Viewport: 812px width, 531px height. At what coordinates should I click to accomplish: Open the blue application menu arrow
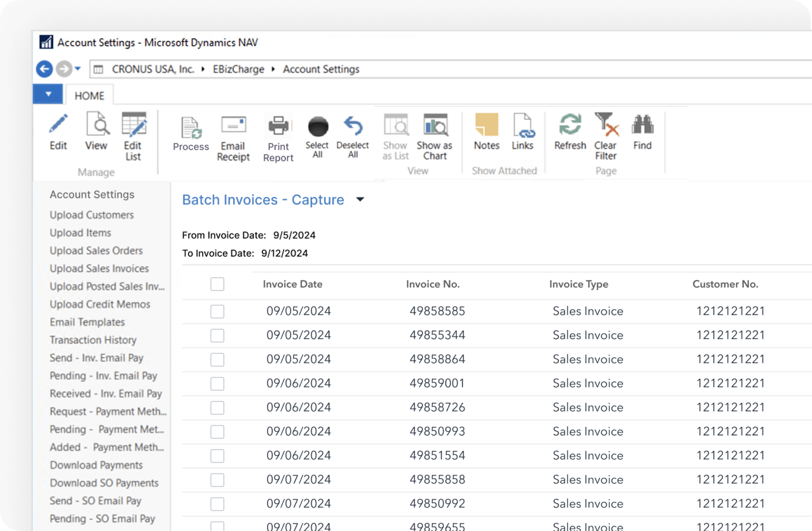48,94
